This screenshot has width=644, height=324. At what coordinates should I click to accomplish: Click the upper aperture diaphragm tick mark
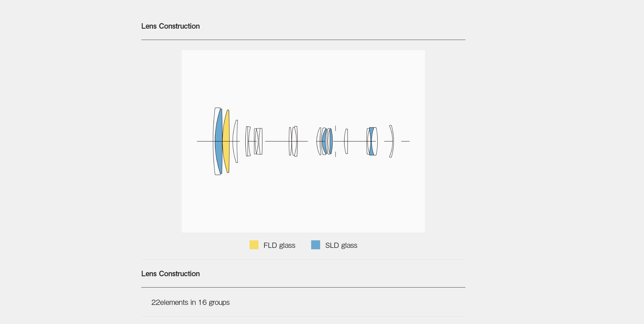(335, 128)
